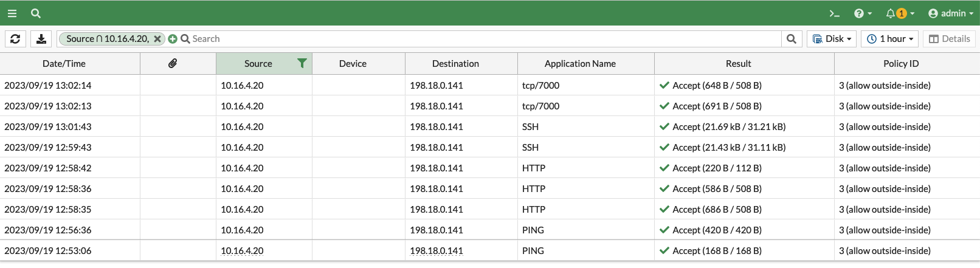Click the Policy ID column header

coord(900,64)
